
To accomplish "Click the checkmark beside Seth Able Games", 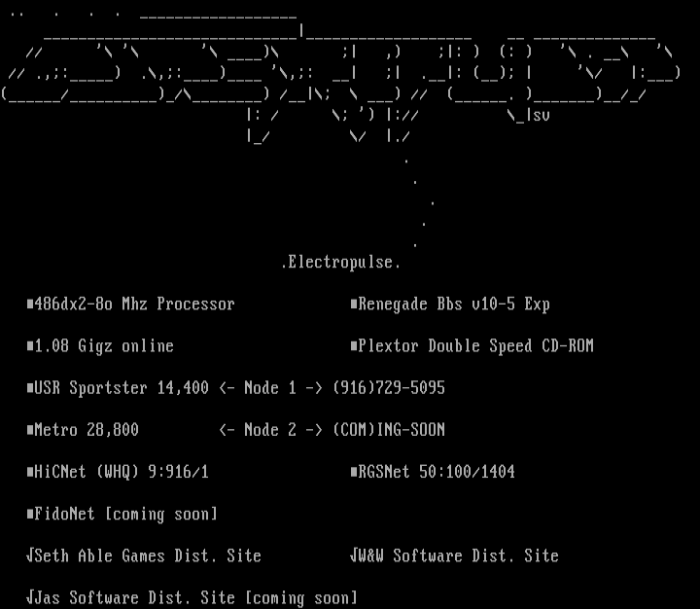I will (30, 555).
